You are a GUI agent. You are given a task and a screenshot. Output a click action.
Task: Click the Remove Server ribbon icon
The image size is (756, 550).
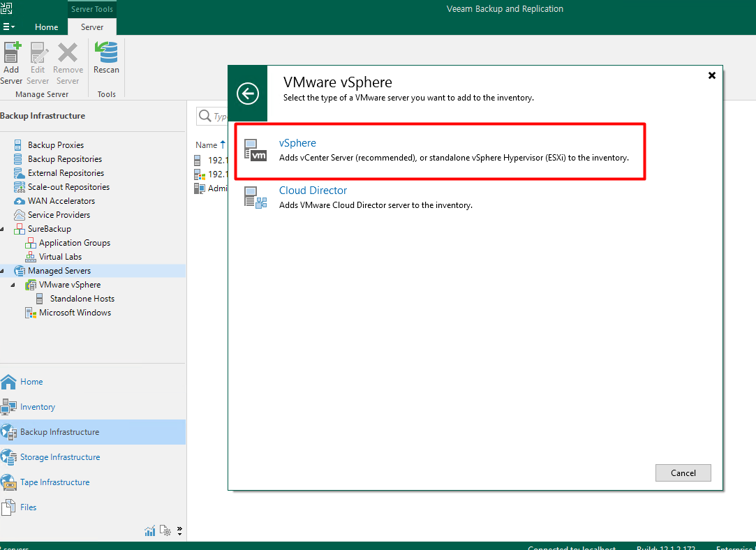click(x=68, y=52)
